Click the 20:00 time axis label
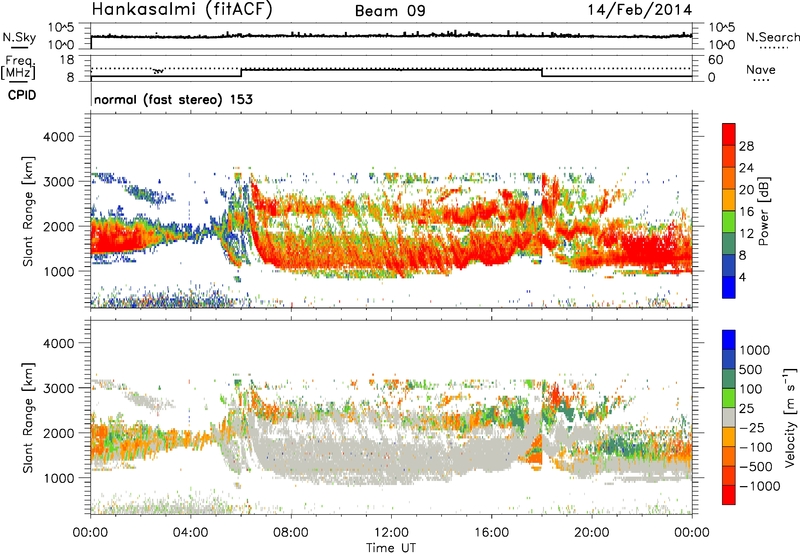This screenshot has width=800, height=554. click(591, 533)
